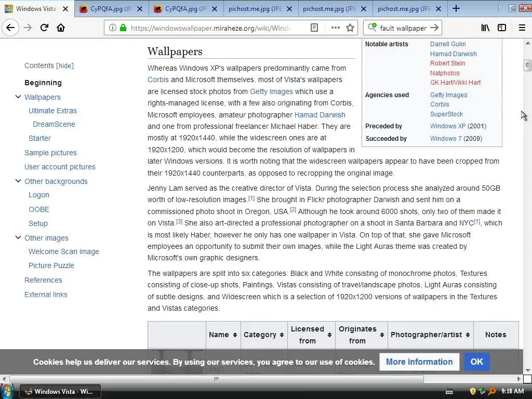Click the green padlock security icon
Image resolution: width=532 pixels, height=399 pixels.
(123, 28)
